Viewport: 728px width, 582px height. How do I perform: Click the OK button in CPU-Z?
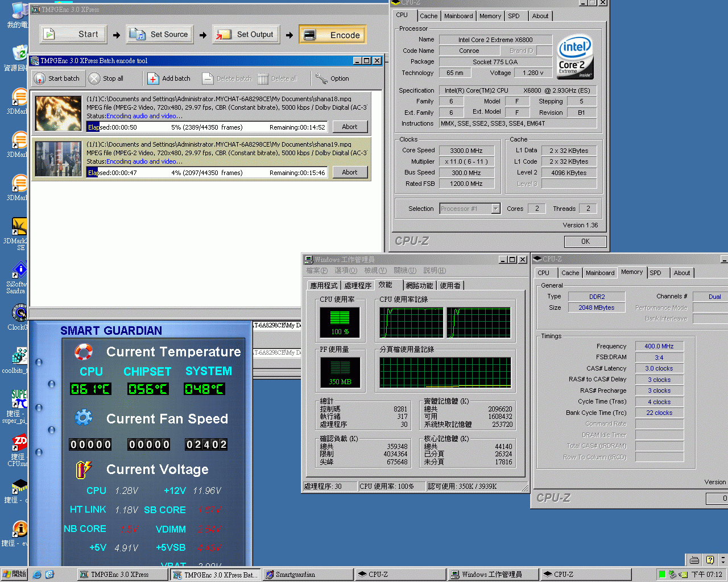pos(585,242)
